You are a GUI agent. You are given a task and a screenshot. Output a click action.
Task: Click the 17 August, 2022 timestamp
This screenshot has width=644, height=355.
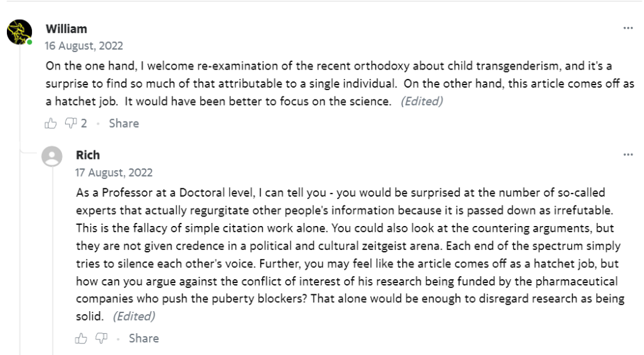114,172
